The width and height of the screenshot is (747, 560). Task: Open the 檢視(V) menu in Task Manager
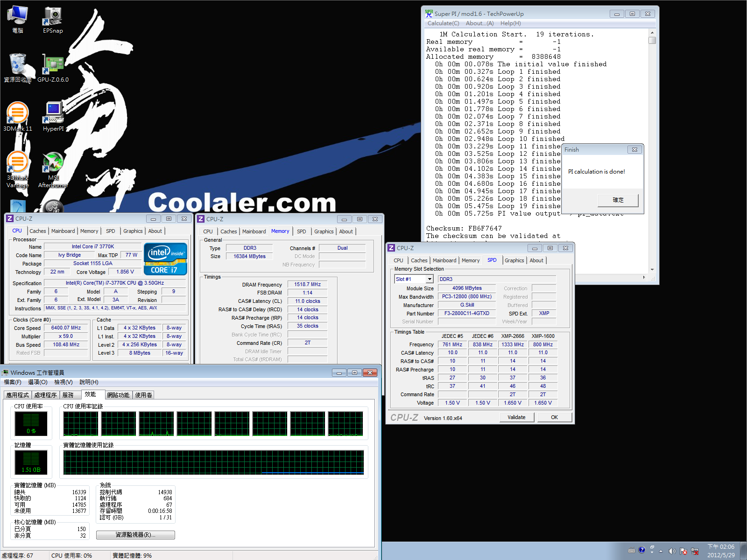(x=63, y=382)
